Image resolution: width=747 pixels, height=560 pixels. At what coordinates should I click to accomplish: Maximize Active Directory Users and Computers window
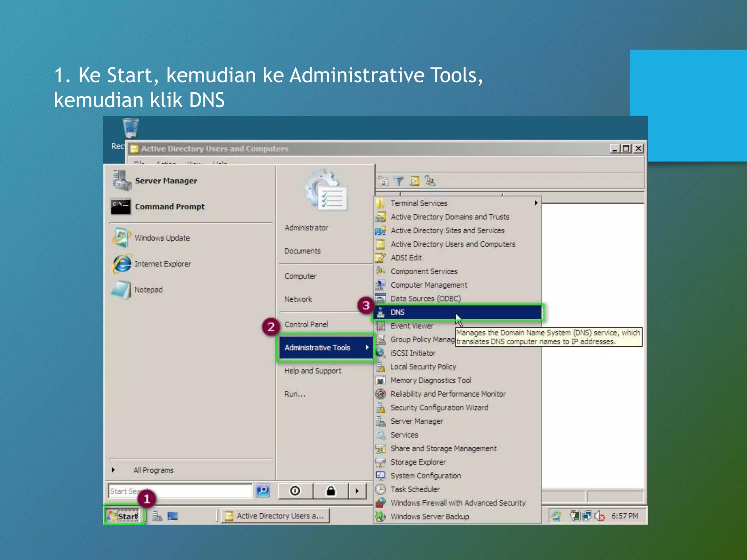click(x=626, y=148)
